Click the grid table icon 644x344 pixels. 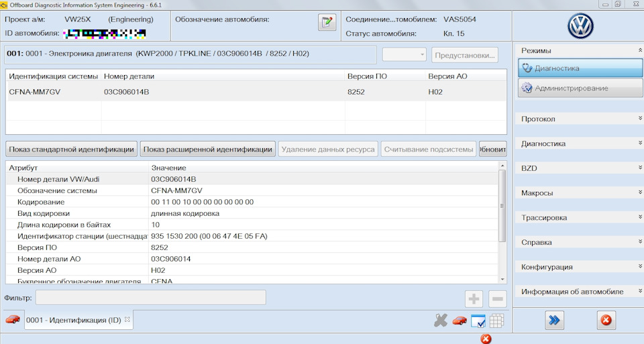[496, 321]
